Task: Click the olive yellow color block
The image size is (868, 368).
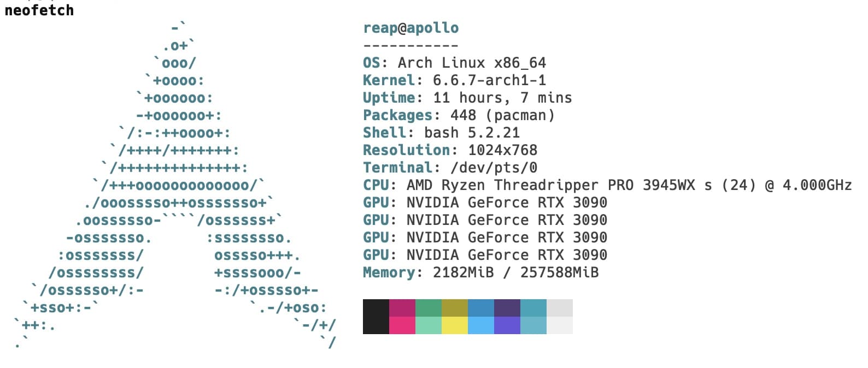Action: pyautogui.click(x=455, y=308)
